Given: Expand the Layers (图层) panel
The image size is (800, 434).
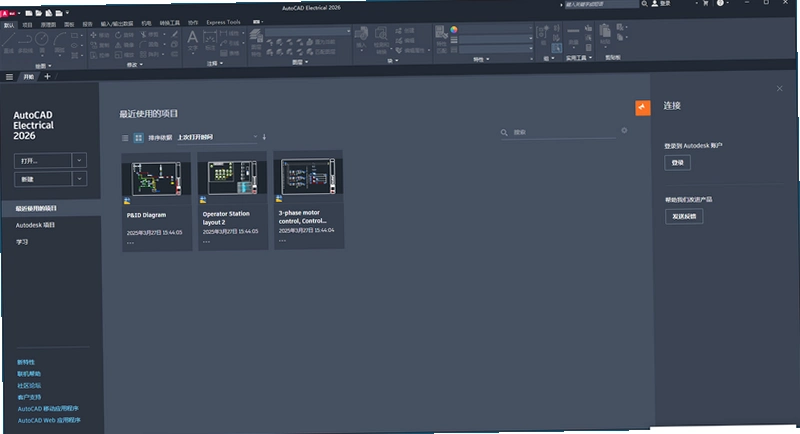Looking at the screenshot, I should click(299, 62).
